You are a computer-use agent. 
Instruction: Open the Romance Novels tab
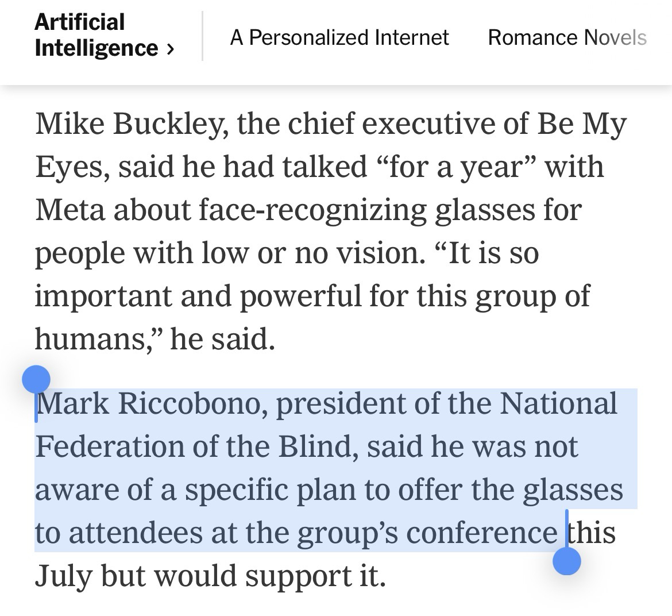point(567,38)
